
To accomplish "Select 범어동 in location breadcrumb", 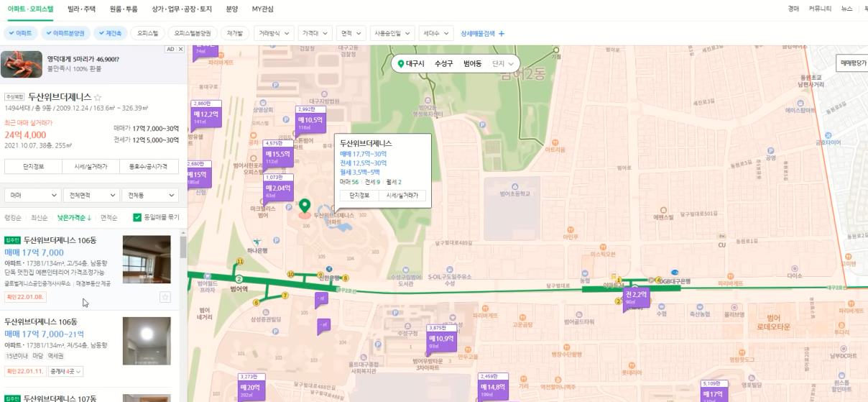I will (x=472, y=63).
